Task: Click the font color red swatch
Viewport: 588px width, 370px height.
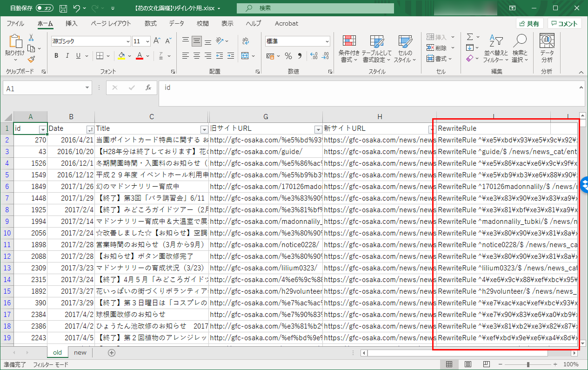Action: [x=139, y=56]
